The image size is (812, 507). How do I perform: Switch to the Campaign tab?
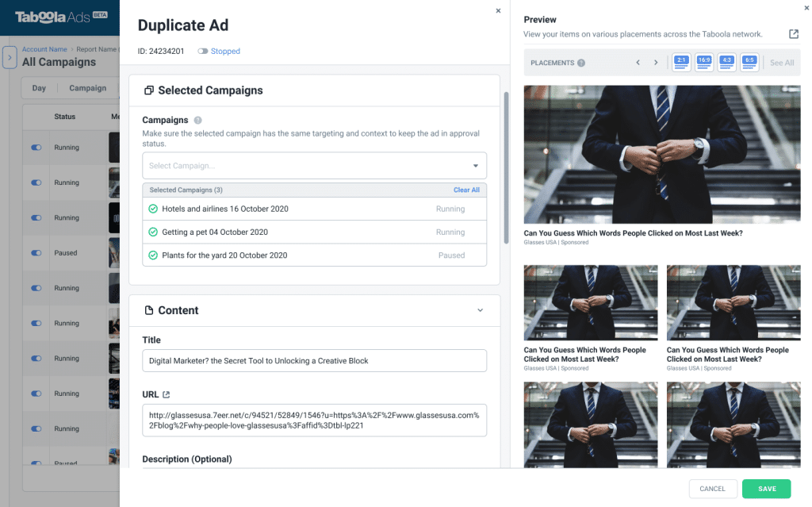[87, 88]
